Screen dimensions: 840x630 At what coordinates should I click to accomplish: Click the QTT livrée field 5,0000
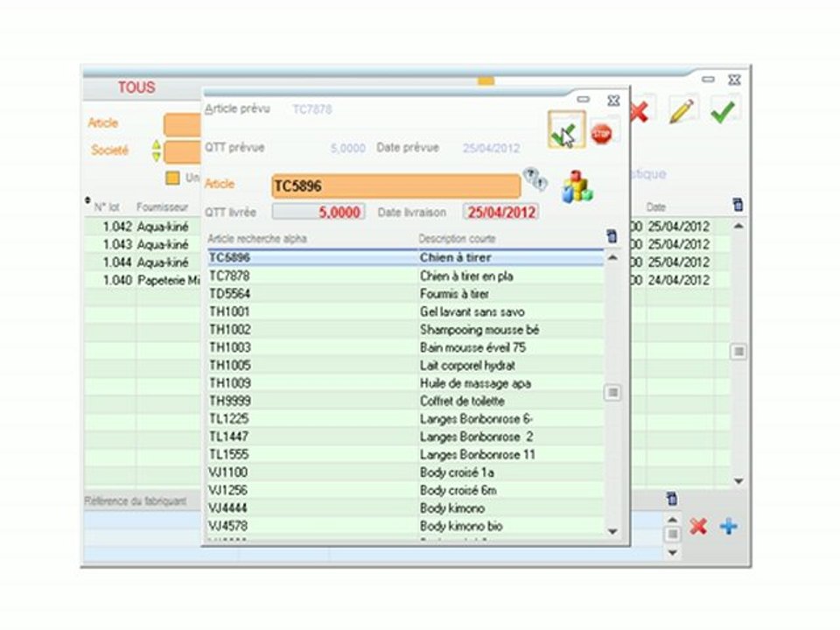(318, 212)
